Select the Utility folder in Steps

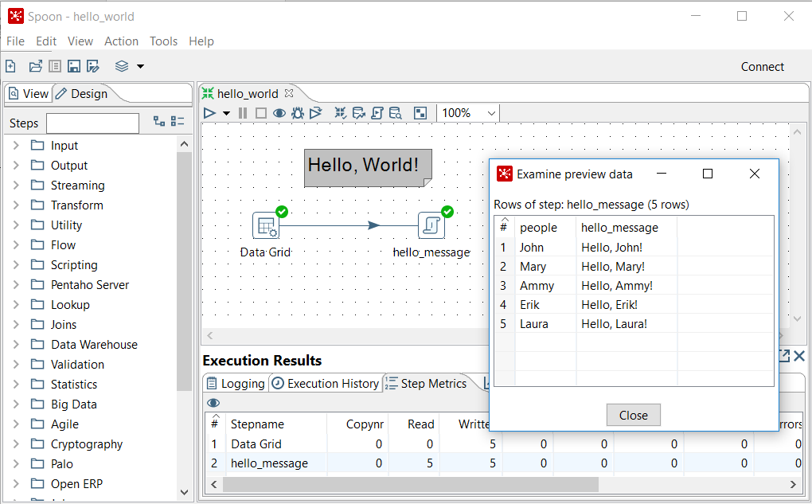click(66, 225)
